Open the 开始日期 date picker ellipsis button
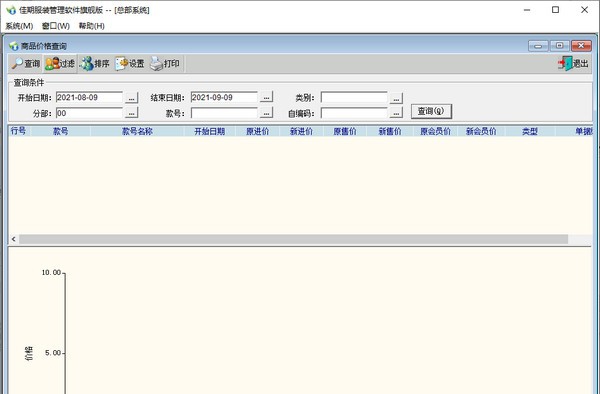Image resolution: width=600 pixels, height=394 pixels. click(131, 98)
